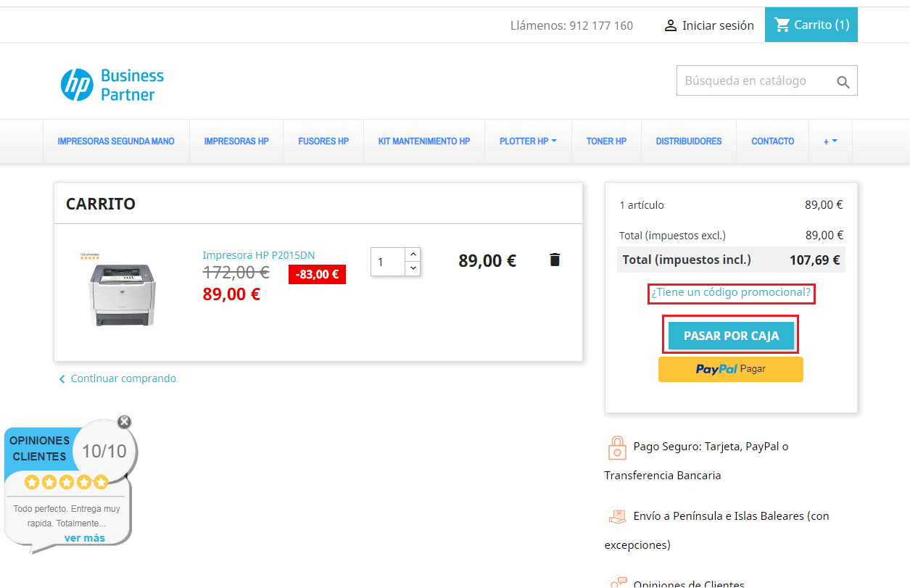Open the Impresora HP P2015DN product link
This screenshot has width=910, height=588.
(259, 255)
